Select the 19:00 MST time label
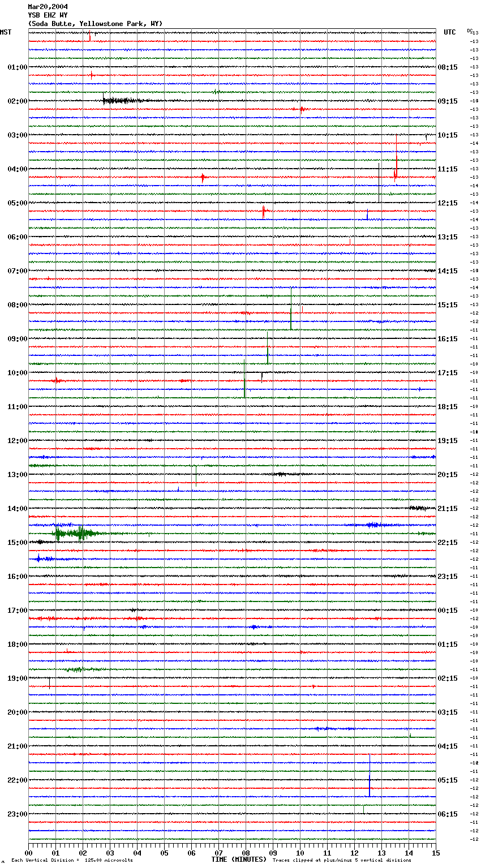The image size is (481, 868). tap(17, 678)
